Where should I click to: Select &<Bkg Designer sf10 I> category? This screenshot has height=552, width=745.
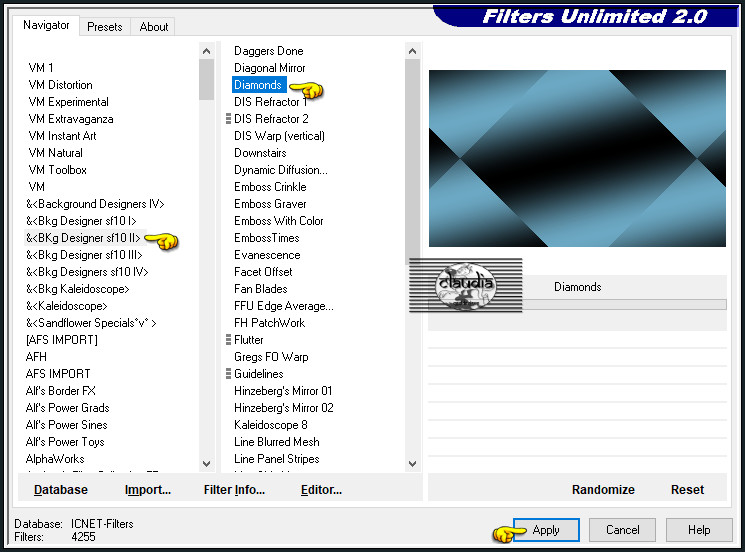81,221
